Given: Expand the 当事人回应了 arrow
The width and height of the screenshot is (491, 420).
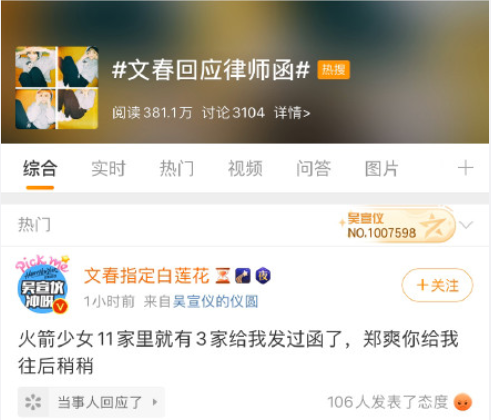Looking at the screenshot, I should (155, 402).
